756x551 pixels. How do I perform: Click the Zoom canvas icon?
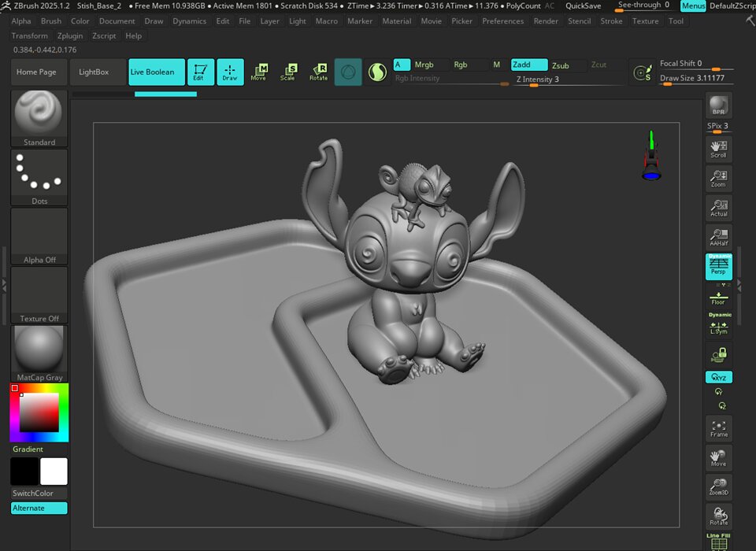[x=718, y=179]
